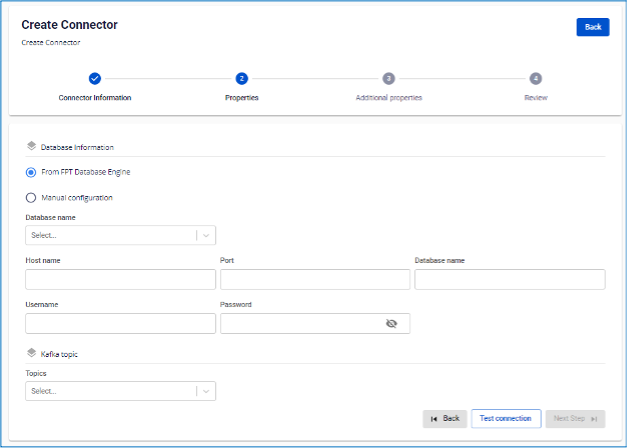This screenshot has height=448, width=628.
Task: Click the Next Step button
Action: [575, 419]
